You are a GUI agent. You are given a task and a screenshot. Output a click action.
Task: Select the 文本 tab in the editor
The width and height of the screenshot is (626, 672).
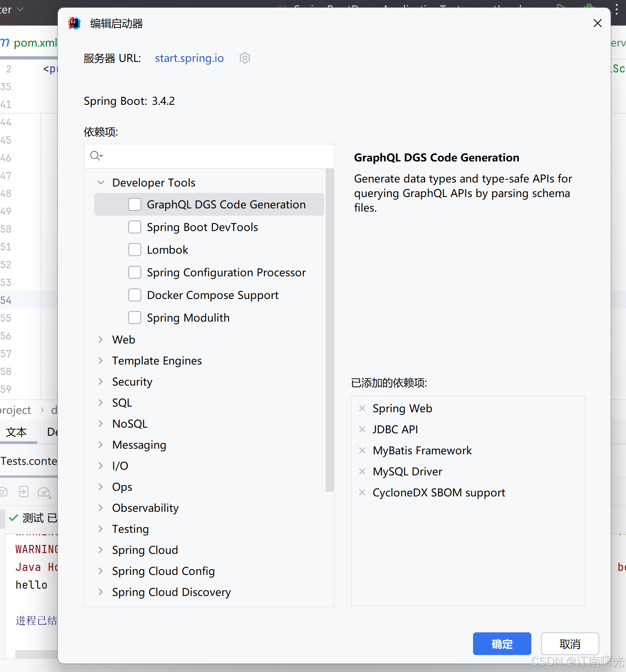click(x=17, y=432)
